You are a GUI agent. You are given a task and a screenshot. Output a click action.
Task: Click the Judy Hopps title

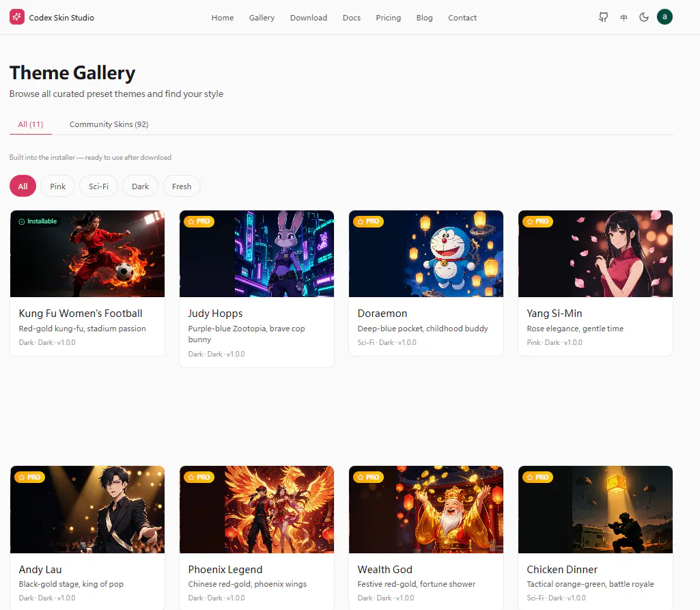coord(215,314)
